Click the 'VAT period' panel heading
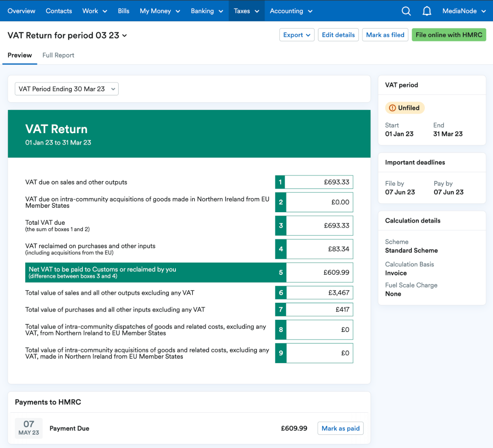The image size is (493, 448). (x=402, y=85)
